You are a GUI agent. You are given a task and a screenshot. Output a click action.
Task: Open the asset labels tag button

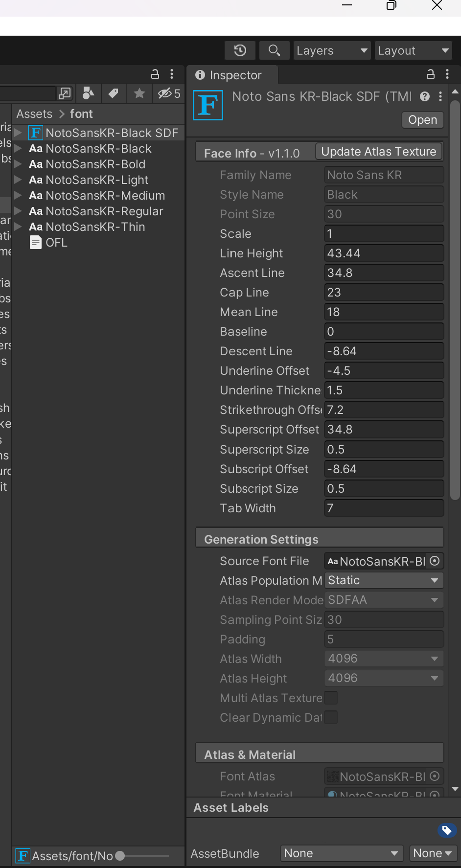pyautogui.click(x=447, y=830)
